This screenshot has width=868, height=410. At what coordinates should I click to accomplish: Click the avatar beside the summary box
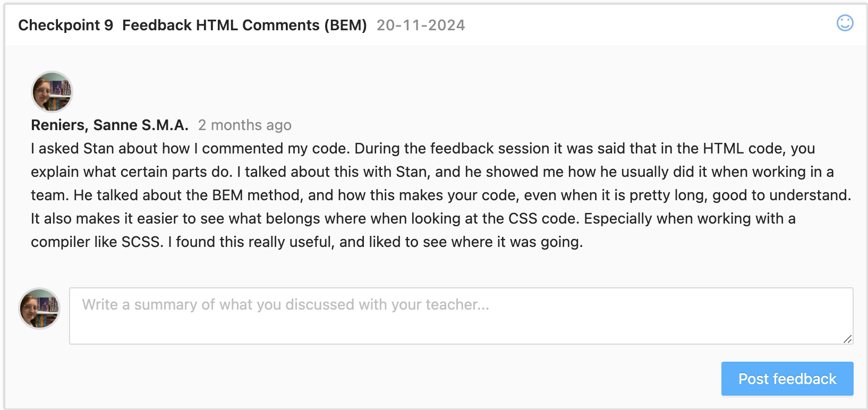[x=39, y=309]
